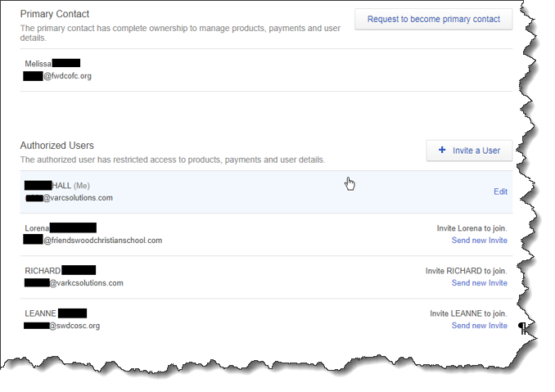Viewport: 555px width, 392px height.
Task: Click the Invite a User button
Action: point(469,151)
